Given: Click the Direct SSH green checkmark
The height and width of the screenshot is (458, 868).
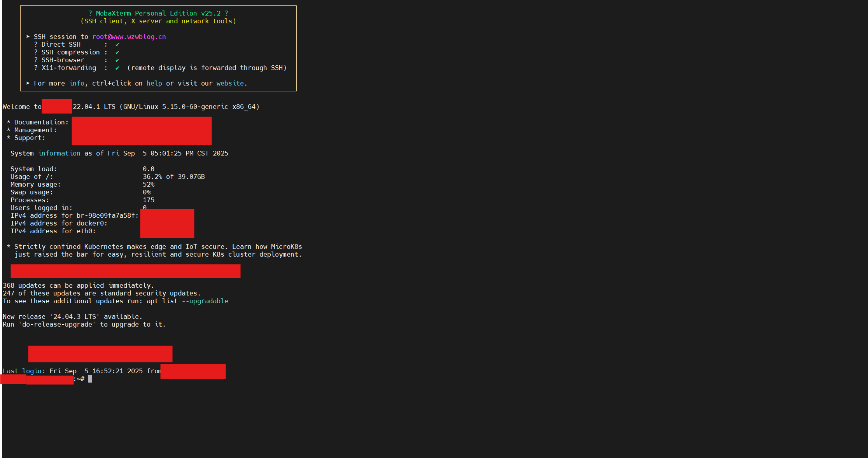Looking at the screenshot, I should tap(117, 45).
